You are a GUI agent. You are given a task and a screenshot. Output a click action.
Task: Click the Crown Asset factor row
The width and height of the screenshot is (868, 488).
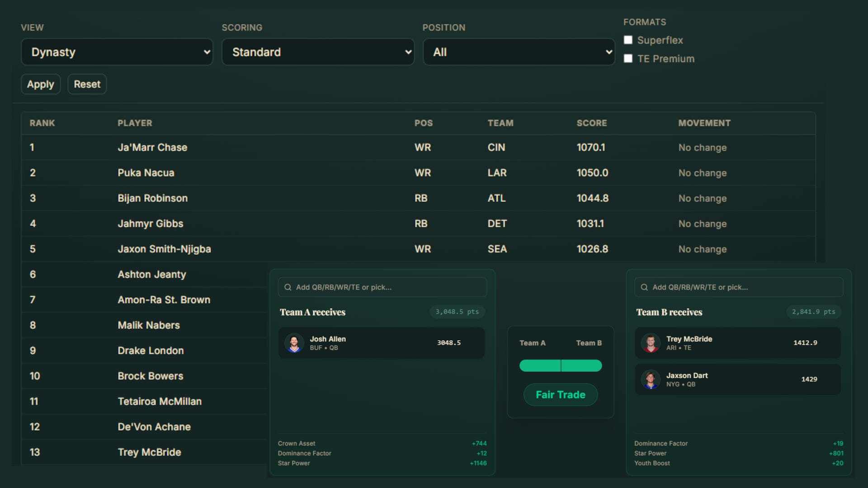tap(382, 444)
